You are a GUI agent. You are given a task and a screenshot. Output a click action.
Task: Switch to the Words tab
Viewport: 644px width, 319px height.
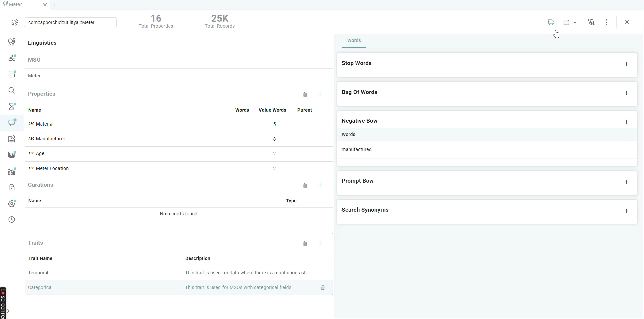pos(354,40)
